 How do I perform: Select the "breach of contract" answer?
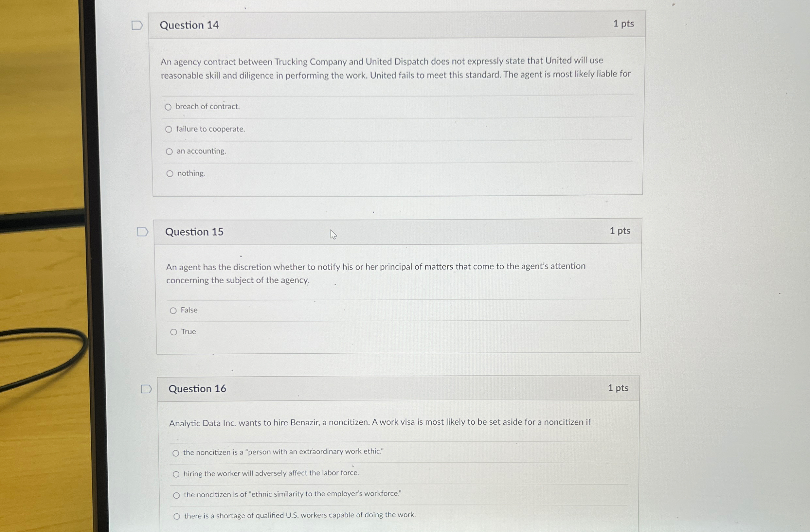(x=169, y=107)
